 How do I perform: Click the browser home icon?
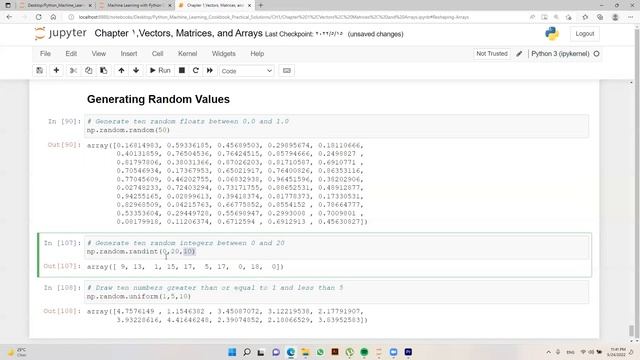coord(53,17)
